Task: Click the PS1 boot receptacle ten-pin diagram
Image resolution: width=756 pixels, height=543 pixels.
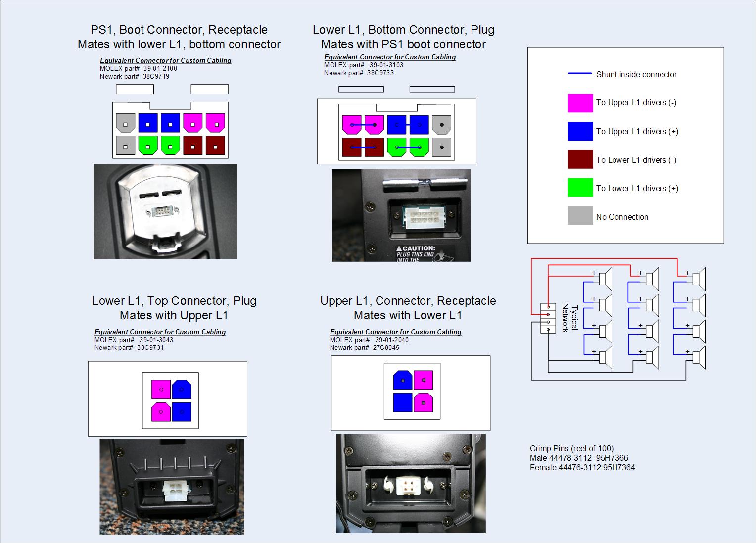Action: 170,130
